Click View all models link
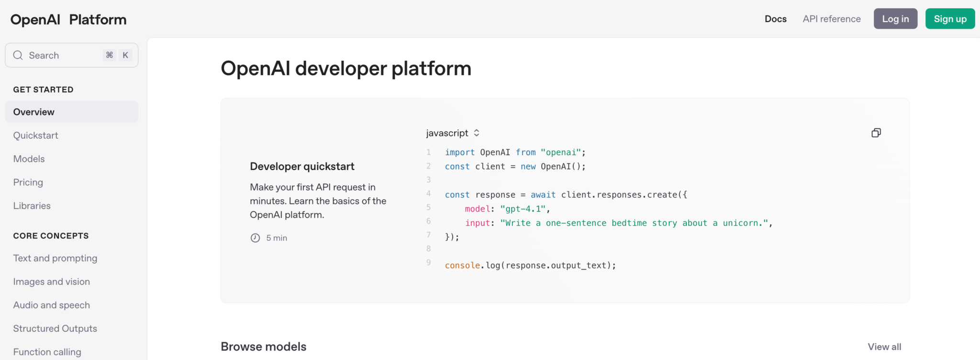The image size is (980, 360). tap(884, 347)
